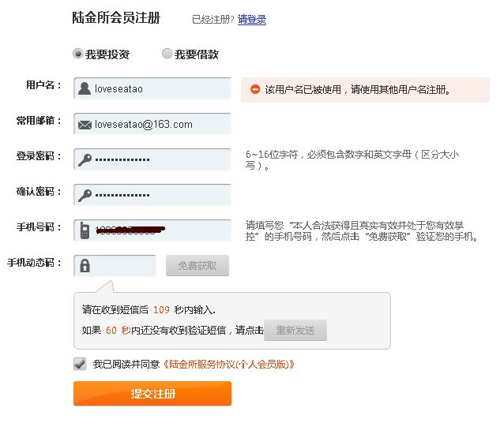Click the 重新发送 resend button
The image size is (504, 434).
click(295, 330)
